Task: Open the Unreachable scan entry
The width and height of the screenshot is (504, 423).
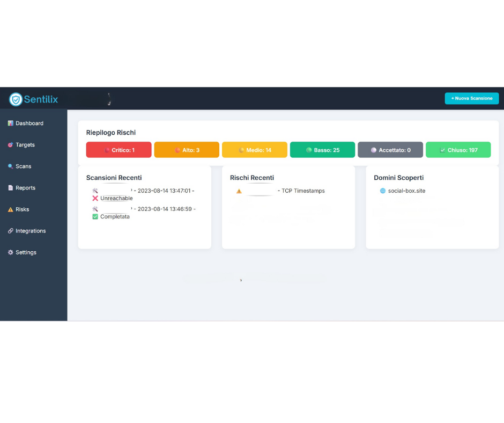Action: pos(116,198)
